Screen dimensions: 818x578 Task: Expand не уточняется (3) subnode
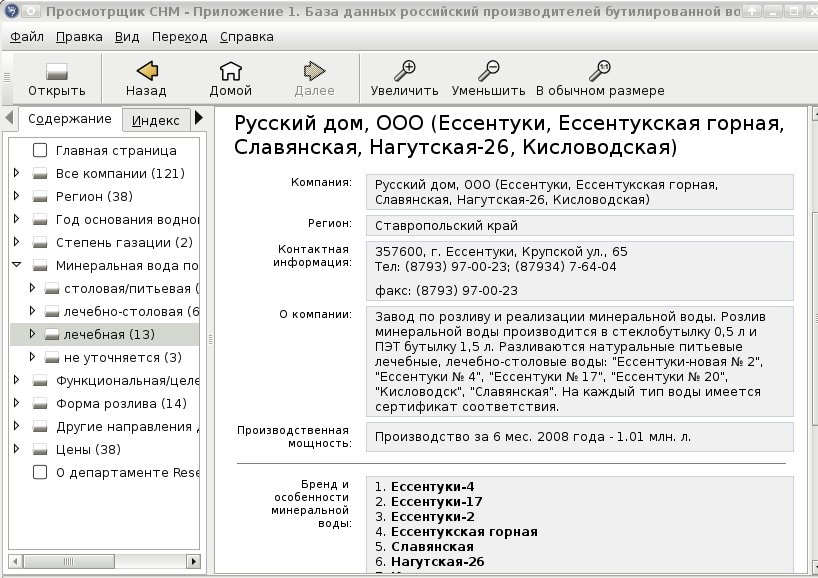point(32,356)
